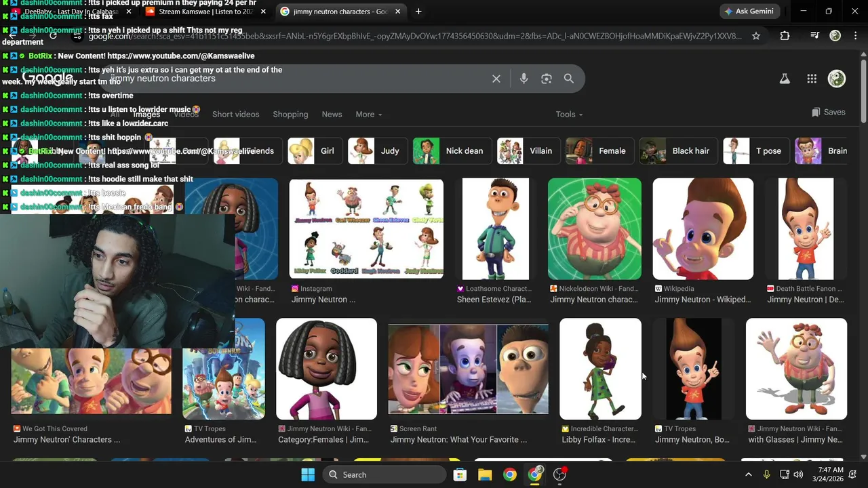Open the tray microphone indicator

tap(767, 474)
